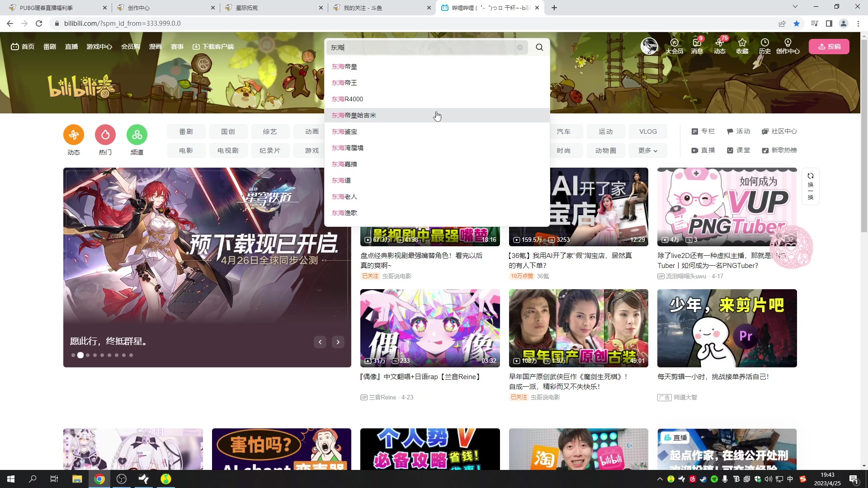The height and width of the screenshot is (488, 868).
Task: Refresh recommendations with 换一换 button
Action: coord(811,186)
